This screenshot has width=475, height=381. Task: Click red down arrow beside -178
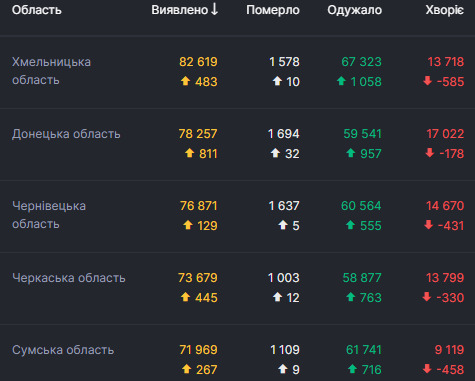click(430, 153)
